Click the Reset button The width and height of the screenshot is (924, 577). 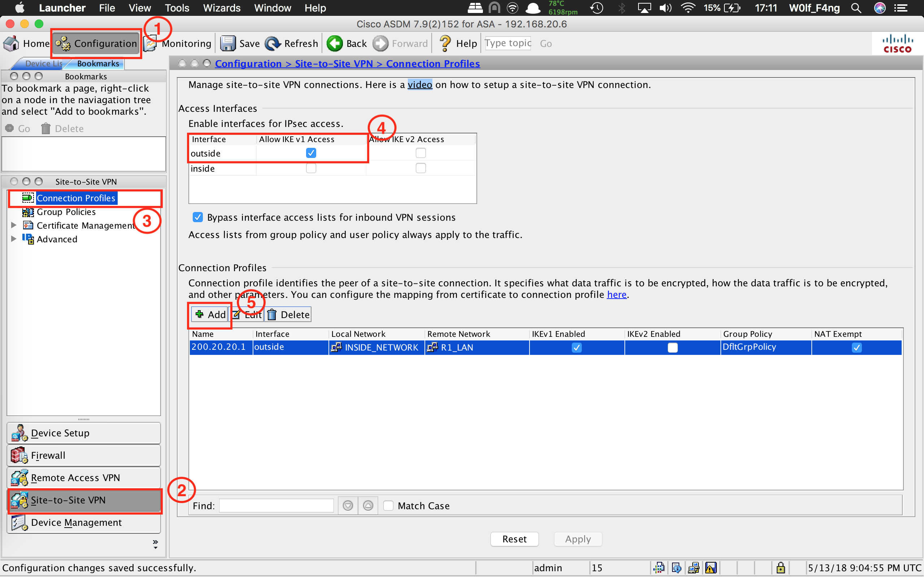click(x=514, y=539)
